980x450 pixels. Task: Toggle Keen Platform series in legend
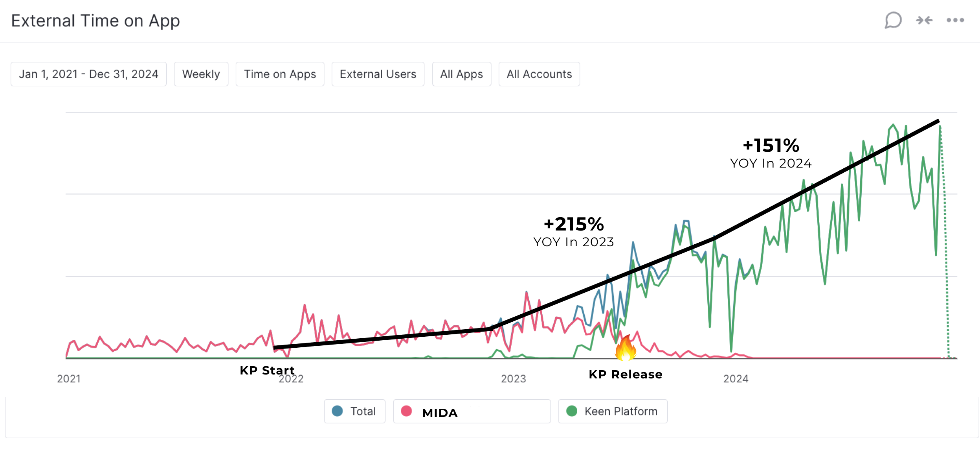point(620,411)
